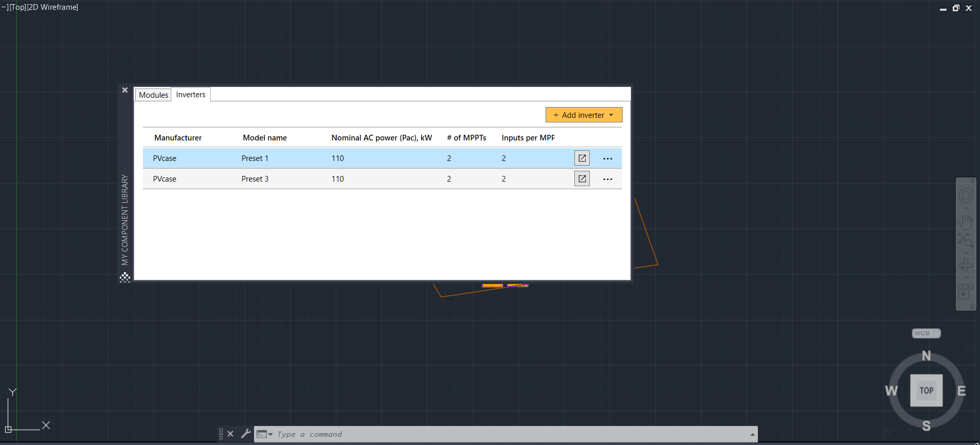Open more options menu for Preset 3

pyautogui.click(x=608, y=179)
